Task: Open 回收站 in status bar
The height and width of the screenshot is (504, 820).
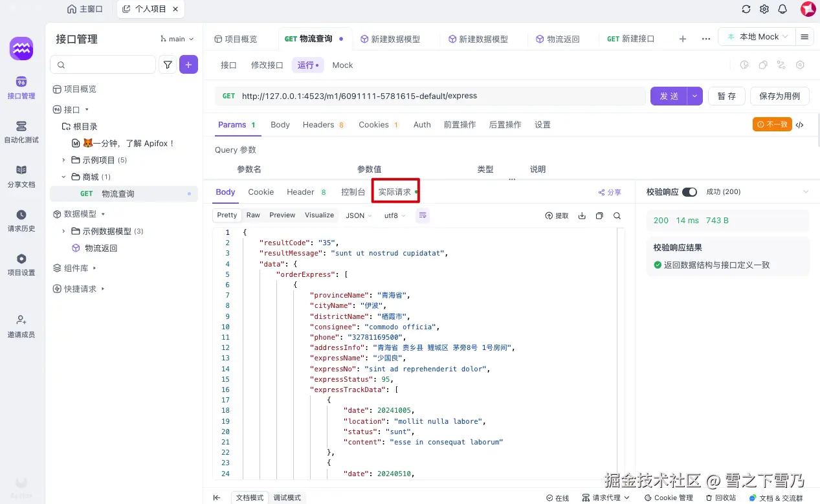Action: click(721, 498)
